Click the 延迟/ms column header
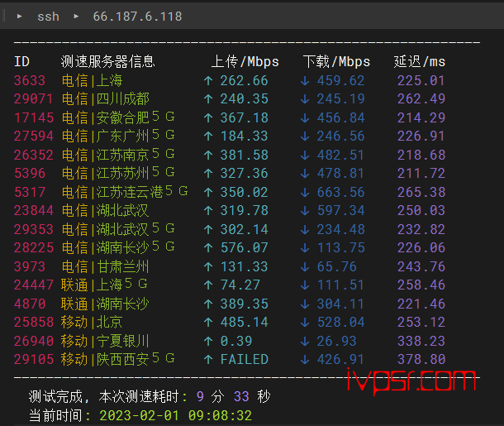The image size is (504, 426). tap(420, 61)
